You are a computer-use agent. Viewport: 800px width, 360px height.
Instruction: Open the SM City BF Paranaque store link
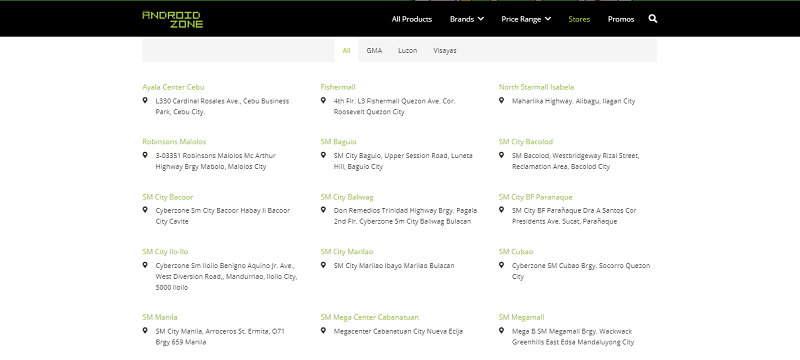pos(536,197)
